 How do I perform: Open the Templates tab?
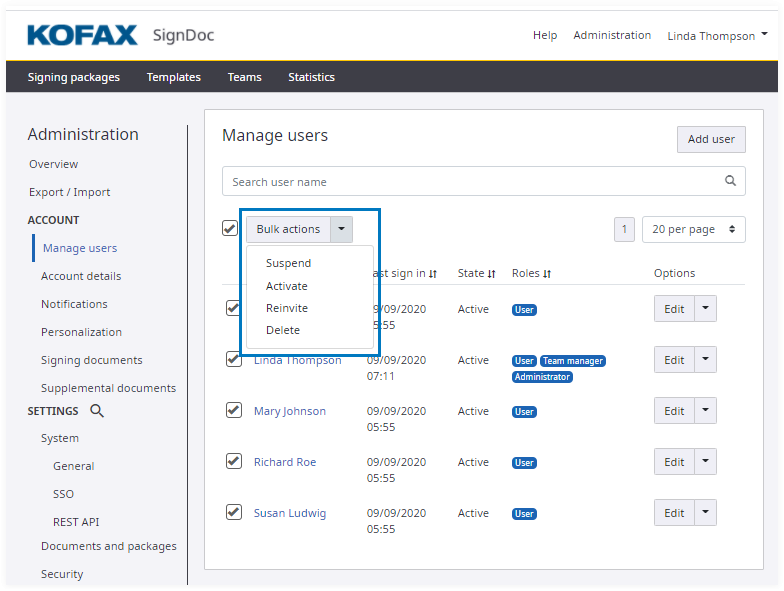tap(173, 77)
